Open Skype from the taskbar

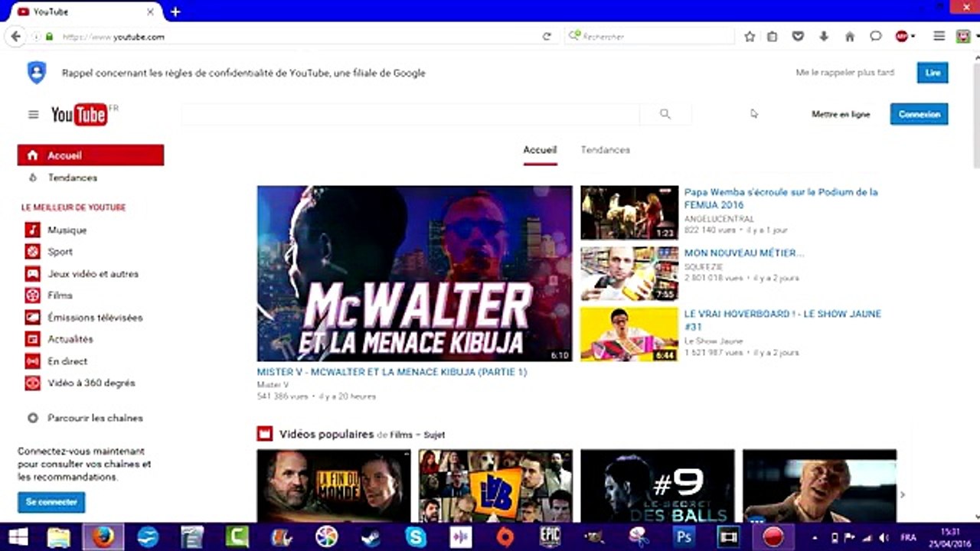(416, 537)
